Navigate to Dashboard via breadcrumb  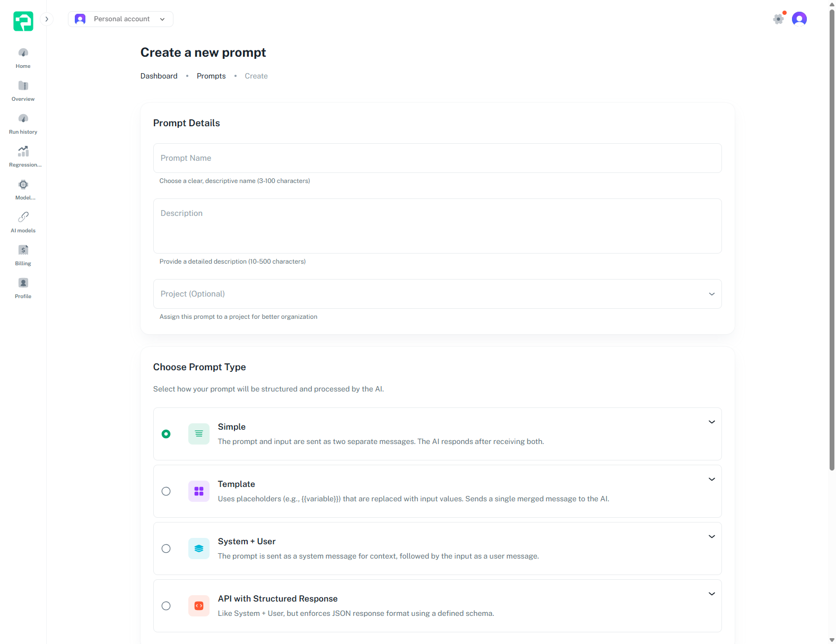(159, 76)
